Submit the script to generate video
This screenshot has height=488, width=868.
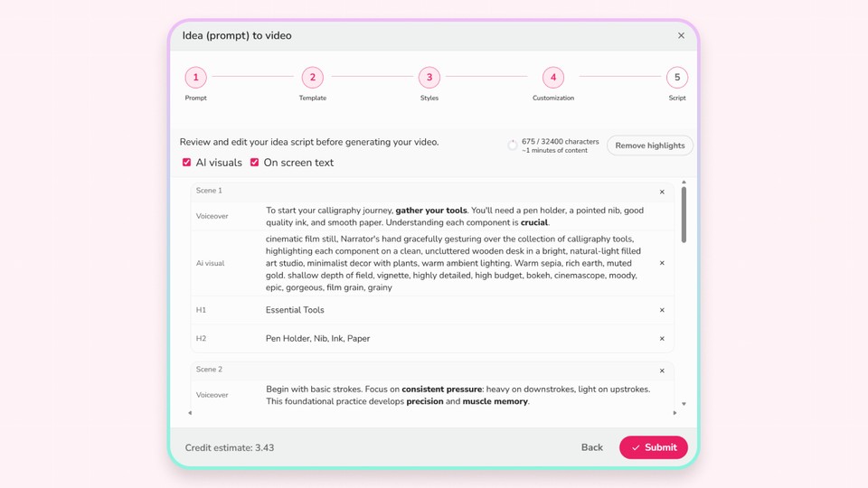click(x=653, y=447)
